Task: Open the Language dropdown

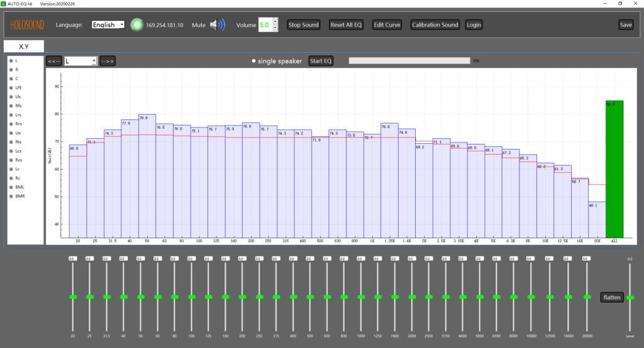Action: [x=108, y=25]
